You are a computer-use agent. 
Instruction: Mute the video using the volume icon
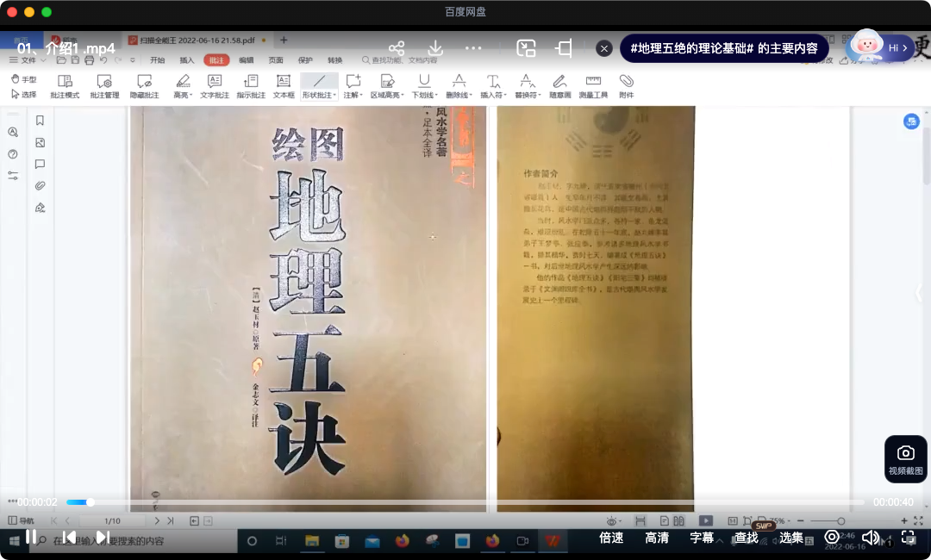pos(871,538)
